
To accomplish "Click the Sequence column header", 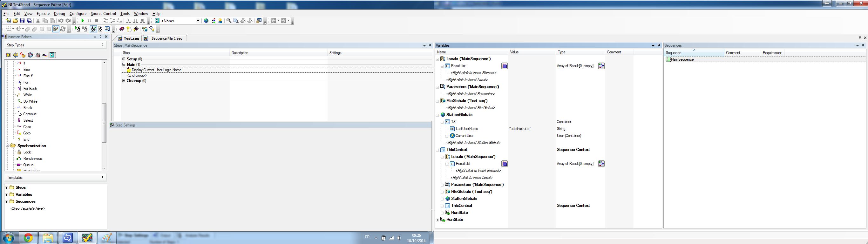I will [694, 52].
